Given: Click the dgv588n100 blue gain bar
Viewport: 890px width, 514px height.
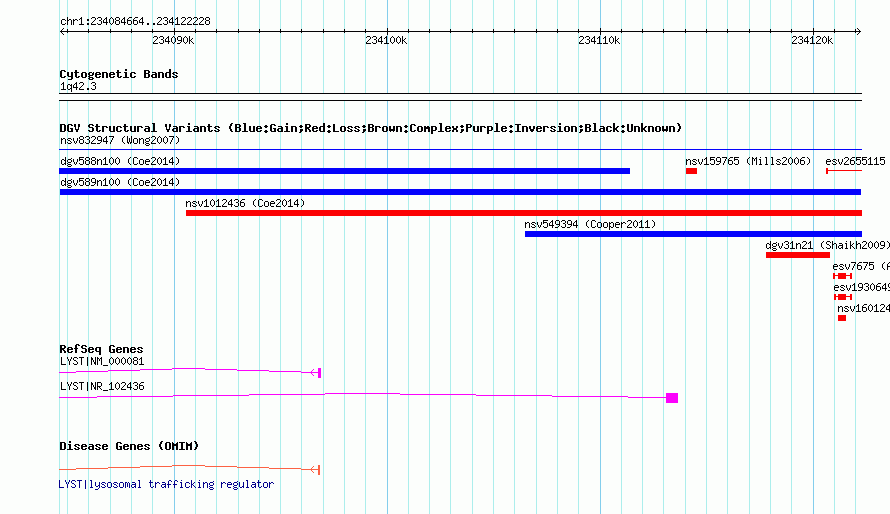Looking at the screenshot, I should (x=345, y=171).
